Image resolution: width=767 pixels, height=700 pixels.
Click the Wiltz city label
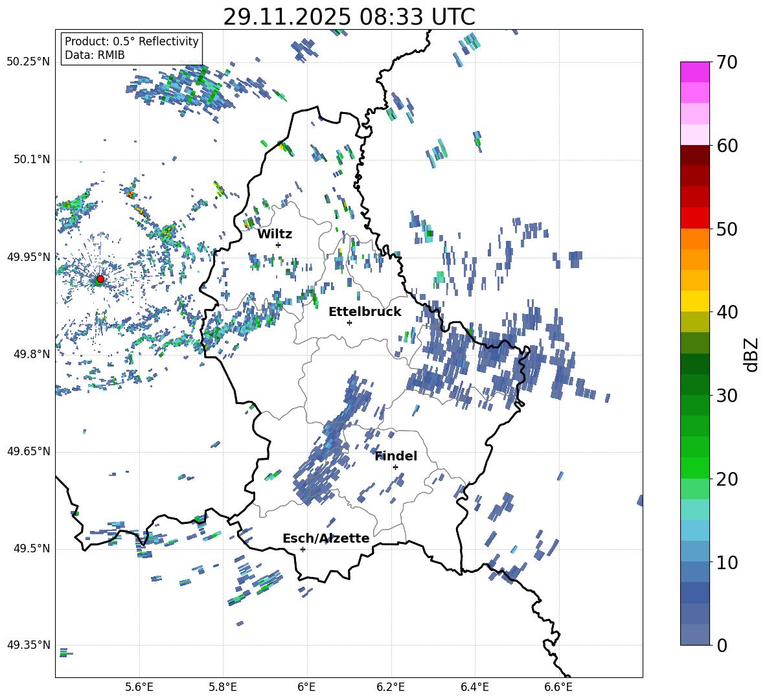point(275,234)
